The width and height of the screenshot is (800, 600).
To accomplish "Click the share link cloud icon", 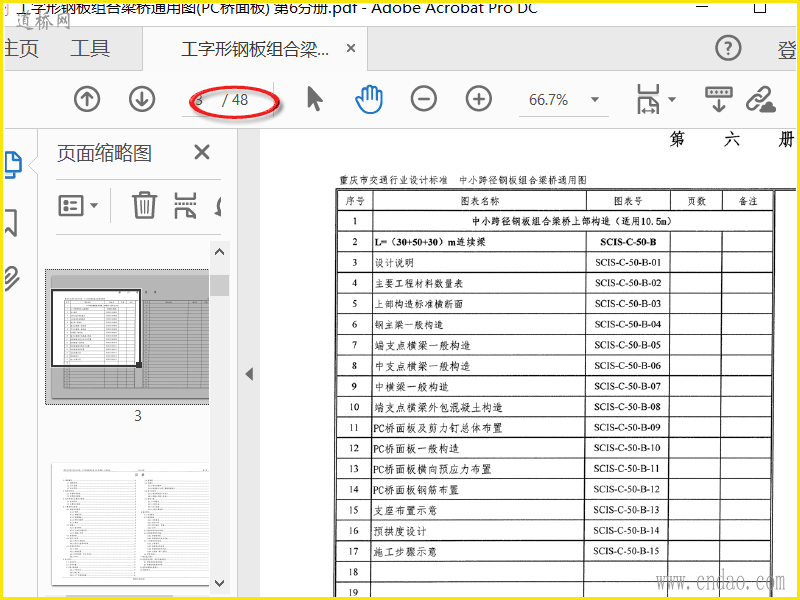I will (761, 99).
